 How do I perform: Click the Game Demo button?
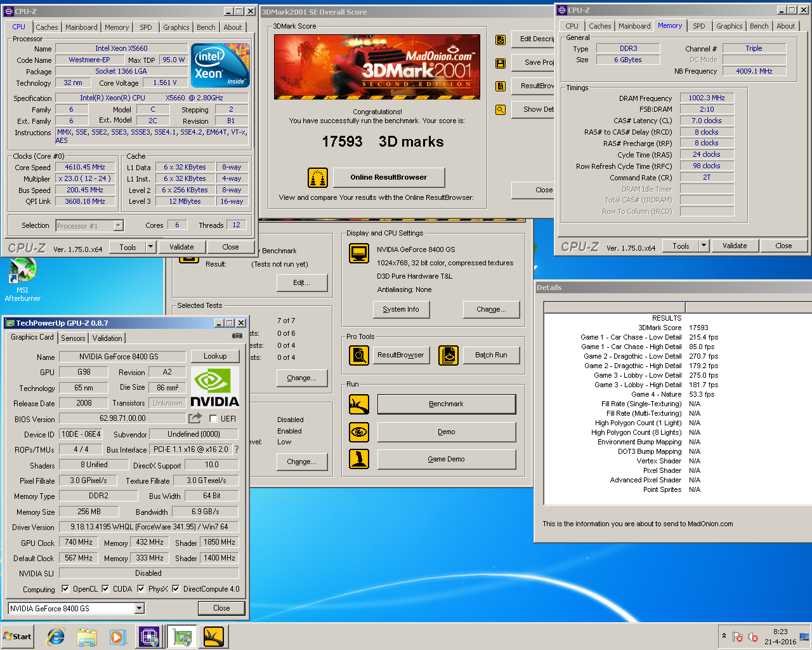(x=447, y=459)
